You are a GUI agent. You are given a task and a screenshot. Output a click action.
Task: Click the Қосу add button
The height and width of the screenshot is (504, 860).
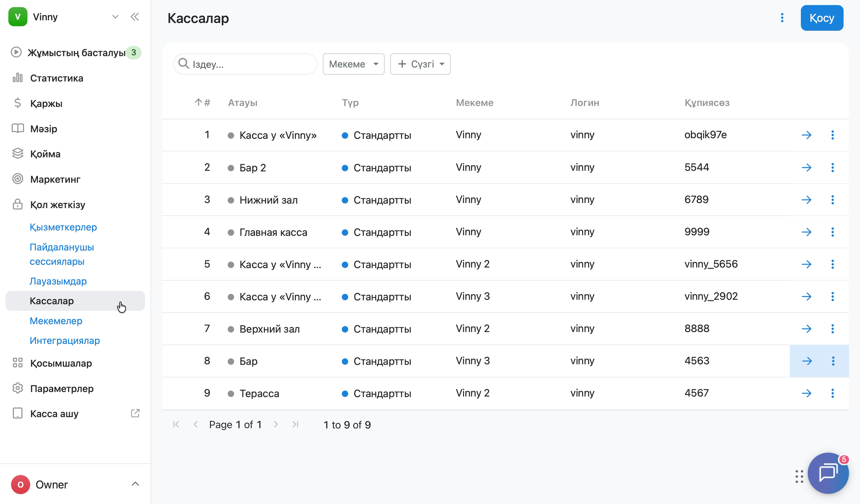822,18
